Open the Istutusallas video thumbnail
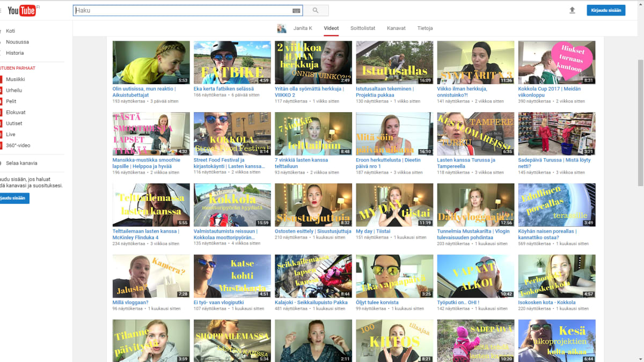This screenshot has height=362, width=644. point(394,63)
